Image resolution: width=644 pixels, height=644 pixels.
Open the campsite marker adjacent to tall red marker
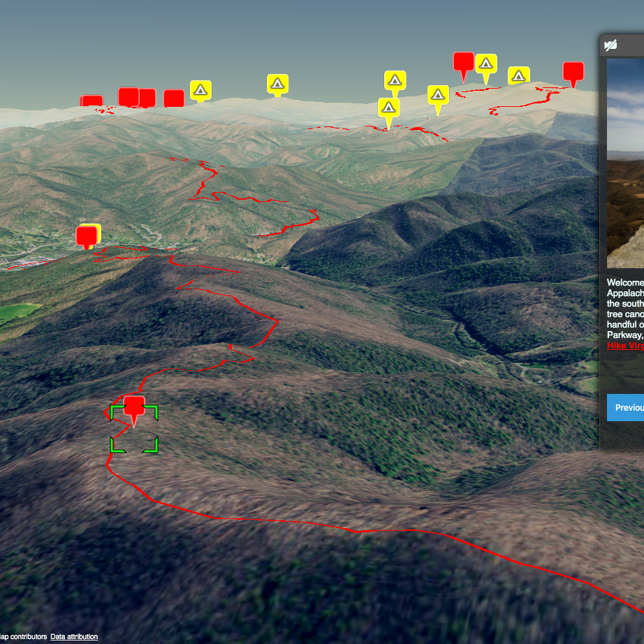(486, 64)
